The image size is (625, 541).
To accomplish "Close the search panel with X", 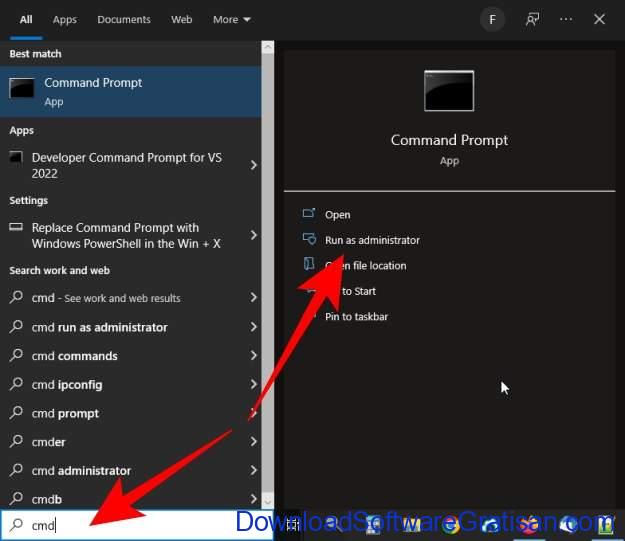I will pyautogui.click(x=599, y=19).
